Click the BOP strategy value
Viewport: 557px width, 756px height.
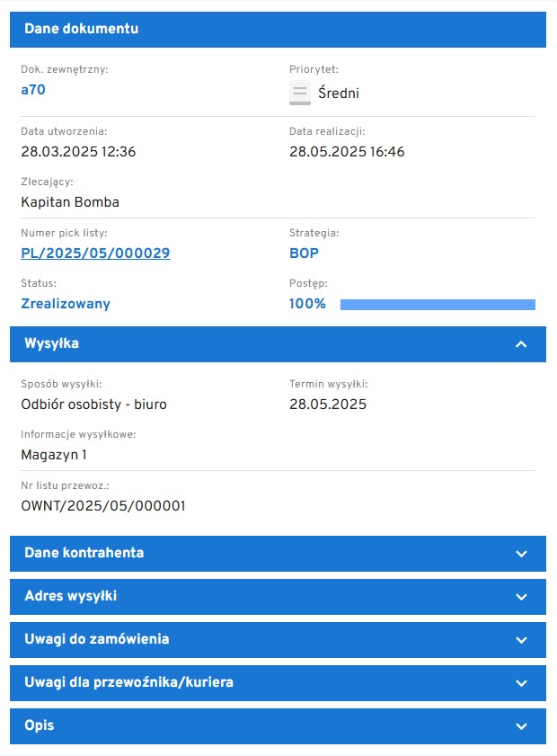click(304, 253)
